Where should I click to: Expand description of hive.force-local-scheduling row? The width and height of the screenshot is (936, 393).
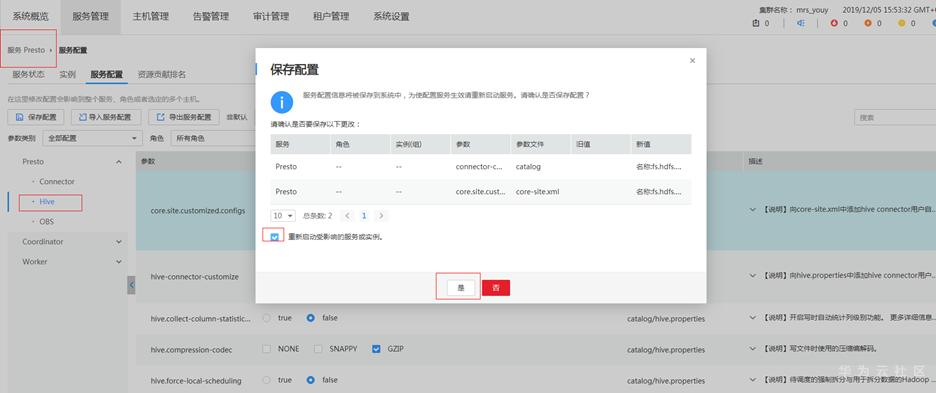click(x=753, y=380)
